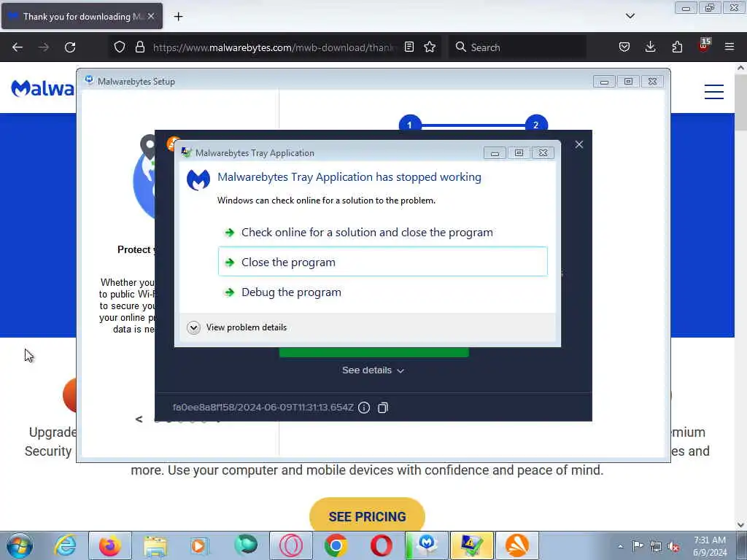Open Firefox downloads arrow icon
This screenshot has height=560, width=747.
[x=650, y=47]
